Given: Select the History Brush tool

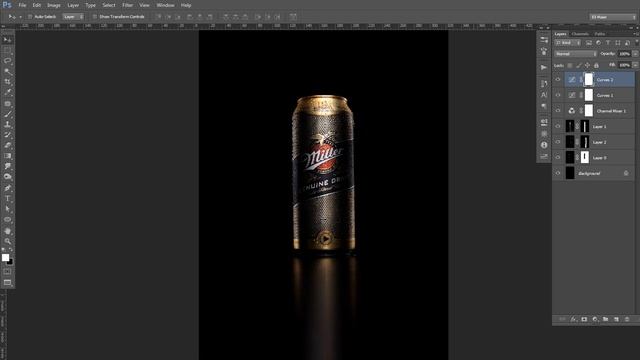Looking at the screenshot, I should tap(7, 135).
